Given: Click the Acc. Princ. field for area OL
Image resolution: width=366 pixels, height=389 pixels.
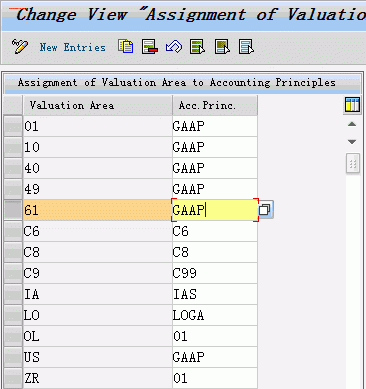Looking at the screenshot, I should pyautogui.click(x=215, y=336).
